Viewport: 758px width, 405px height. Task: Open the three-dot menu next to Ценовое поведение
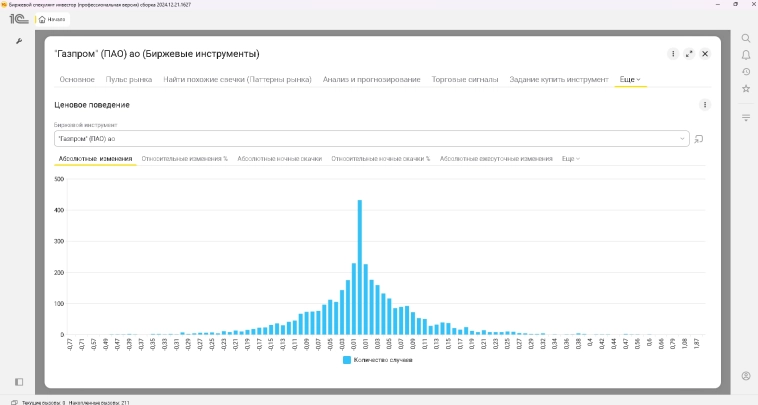click(705, 105)
